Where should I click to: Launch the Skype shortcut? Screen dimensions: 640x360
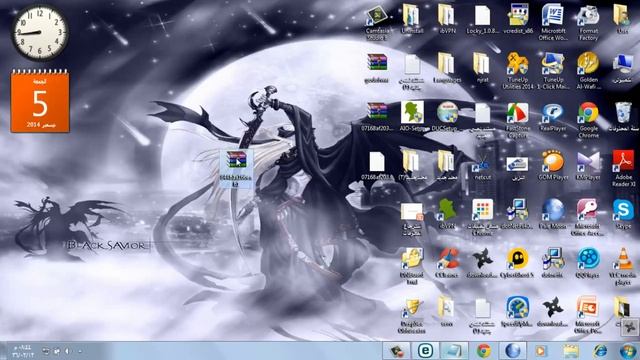[623, 215]
